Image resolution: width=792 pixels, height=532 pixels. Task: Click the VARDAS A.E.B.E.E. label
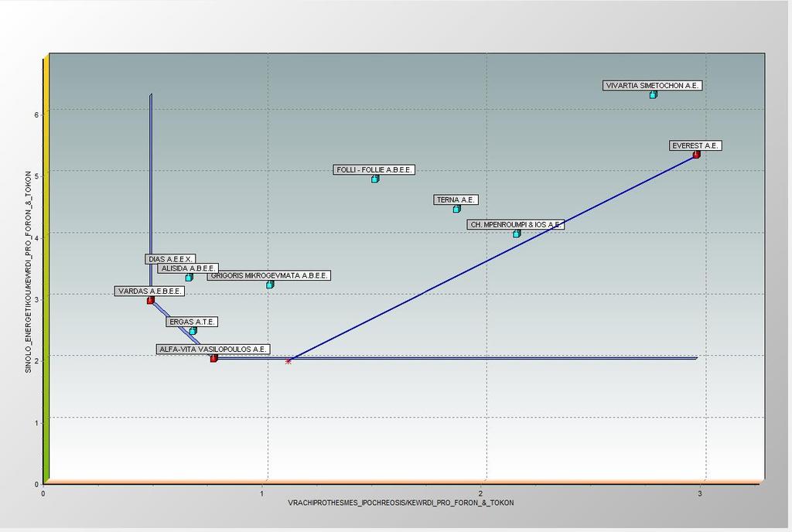[149, 292]
